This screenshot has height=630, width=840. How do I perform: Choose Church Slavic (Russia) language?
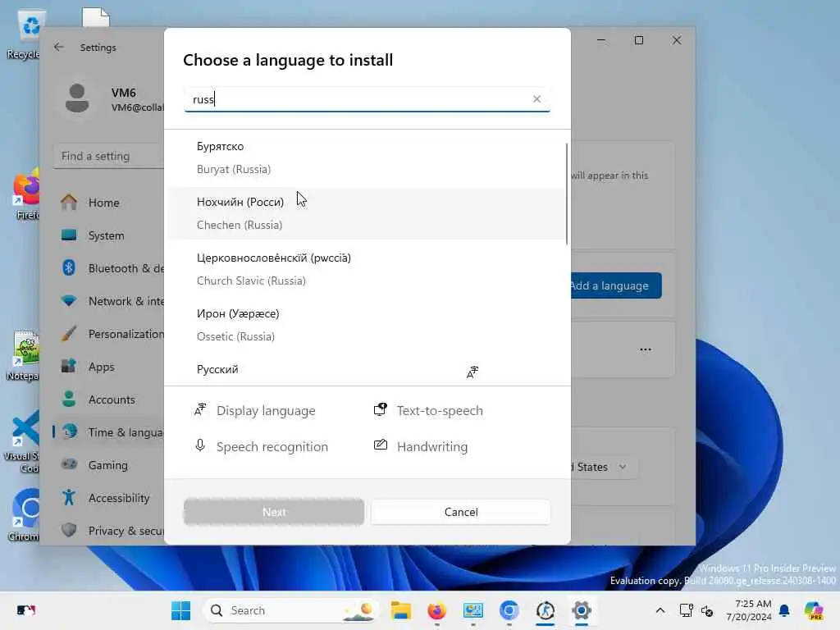pyautogui.click(x=367, y=269)
